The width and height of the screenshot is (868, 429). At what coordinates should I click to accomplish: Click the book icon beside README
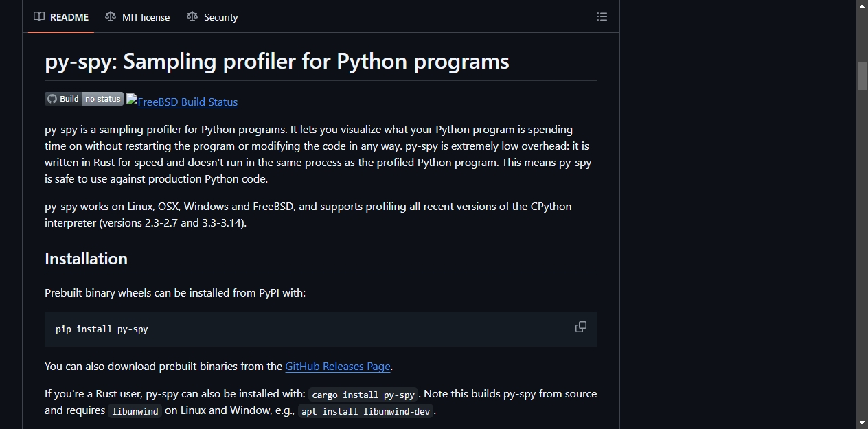tap(39, 17)
